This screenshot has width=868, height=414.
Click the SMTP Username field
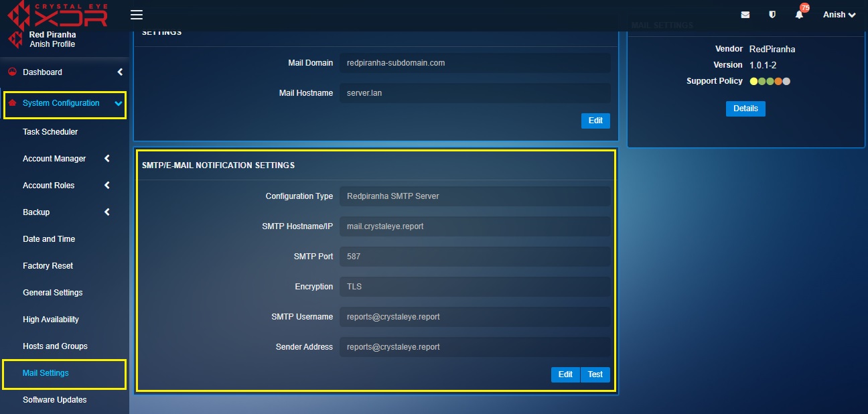[475, 317]
